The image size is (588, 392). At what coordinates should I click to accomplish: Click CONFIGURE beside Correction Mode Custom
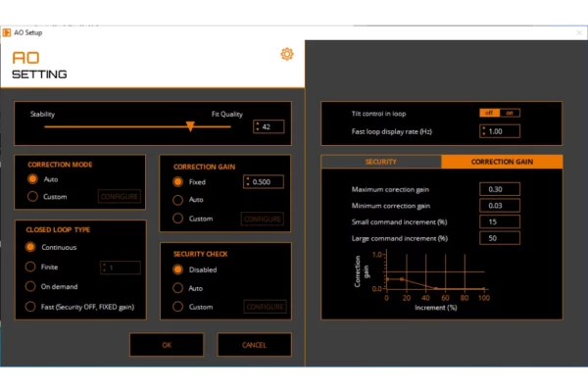click(x=120, y=197)
